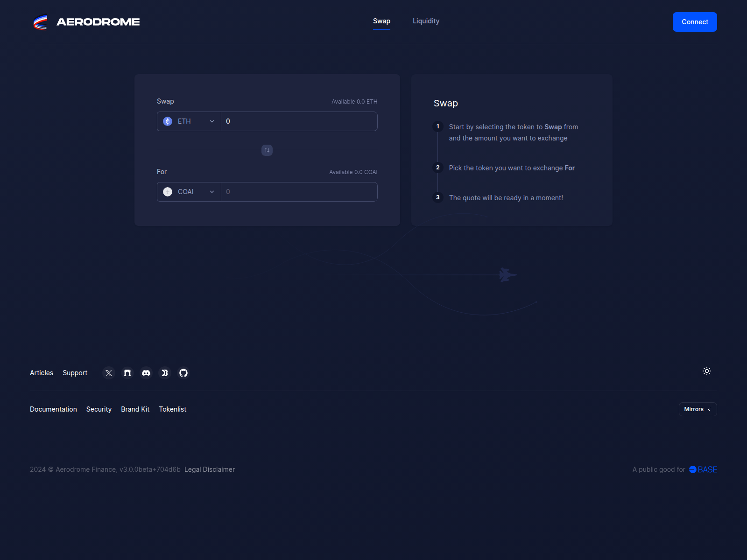This screenshot has width=747, height=560.
Task: Open the DeBank icon link
Action: click(165, 373)
